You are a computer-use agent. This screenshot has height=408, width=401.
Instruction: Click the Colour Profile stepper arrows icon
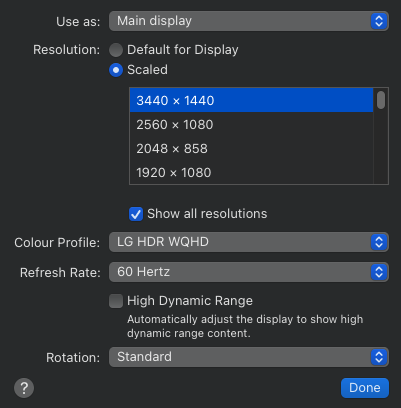(x=379, y=242)
